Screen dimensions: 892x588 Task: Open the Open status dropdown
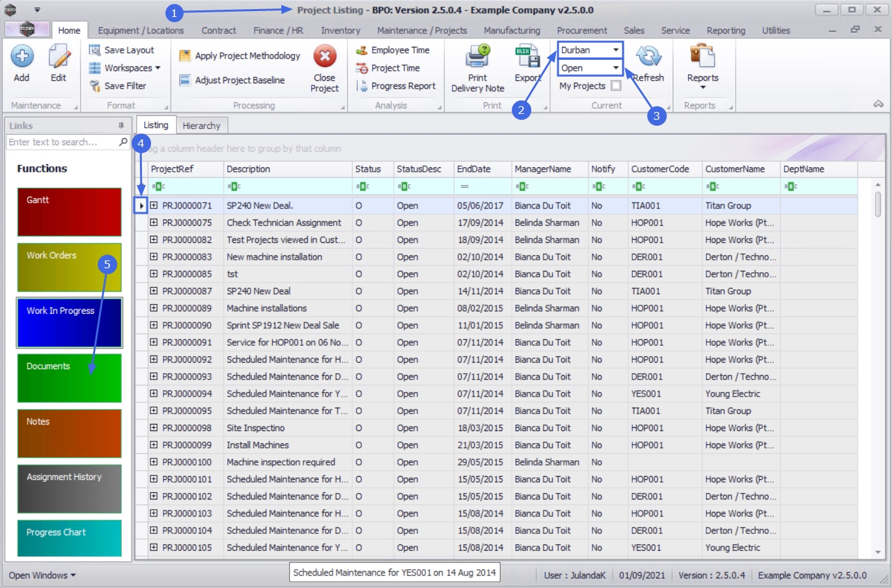[615, 68]
